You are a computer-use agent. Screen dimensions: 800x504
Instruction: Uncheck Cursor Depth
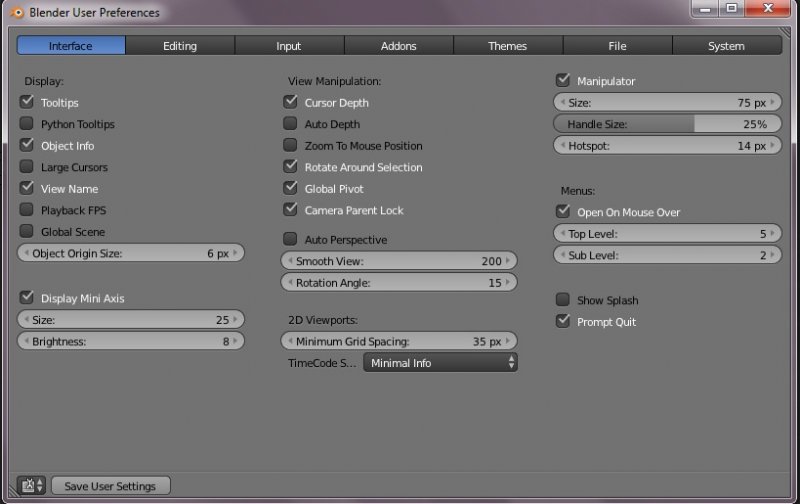pyautogui.click(x=290, y=102)
